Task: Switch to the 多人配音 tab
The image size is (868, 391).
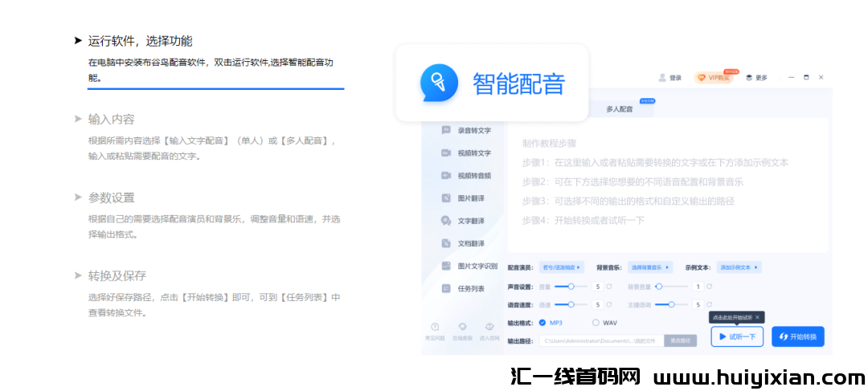Action: pyautogui.click(x=620, y=109)
